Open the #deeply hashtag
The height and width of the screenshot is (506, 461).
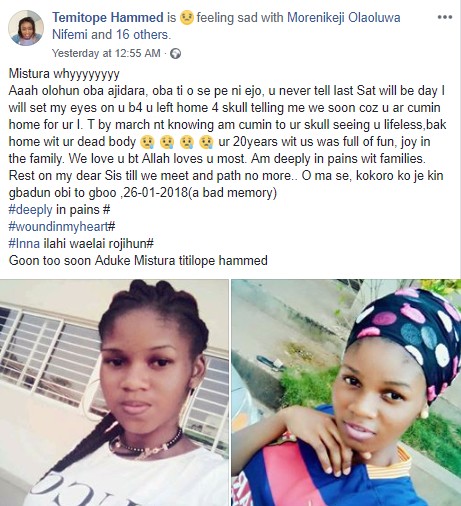30,210
